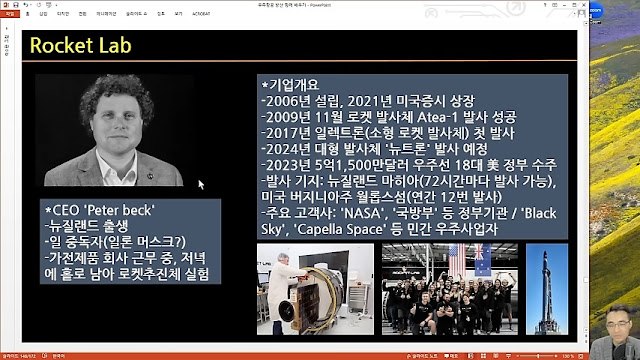Viewport: 640px width, 360px height.
Task: Open the Undo history dropdown arrow
Action: (x=31, y=5)
